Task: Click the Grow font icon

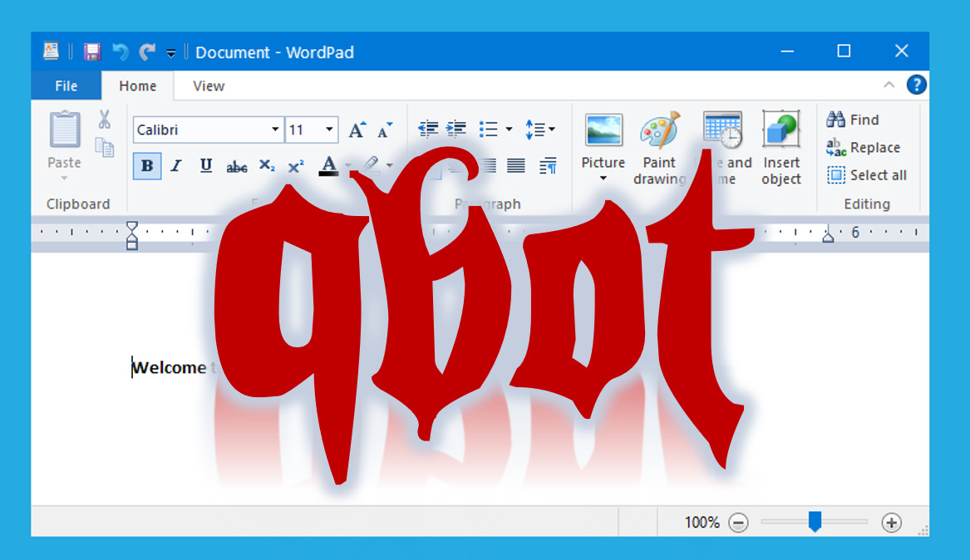Action: point(357,130)
